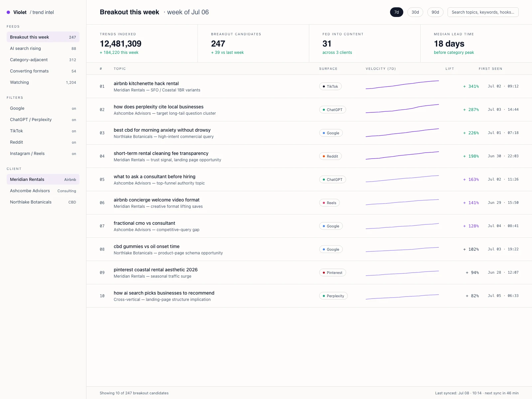Image resolution: width=532 pixels, height=399 pixels.
Task: Click the 'Jun 30 · 22:03' first seen timestamp
Action: pyautogui.click(x=503, y=156)
